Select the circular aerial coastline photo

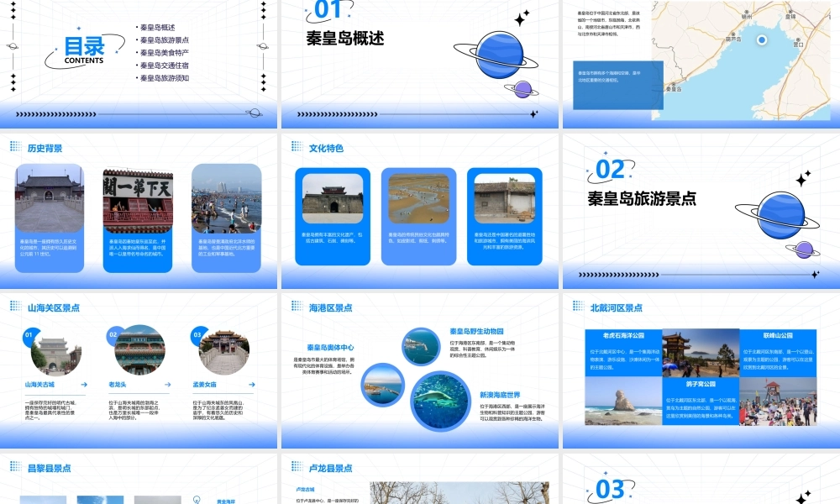tap(421, 347)
